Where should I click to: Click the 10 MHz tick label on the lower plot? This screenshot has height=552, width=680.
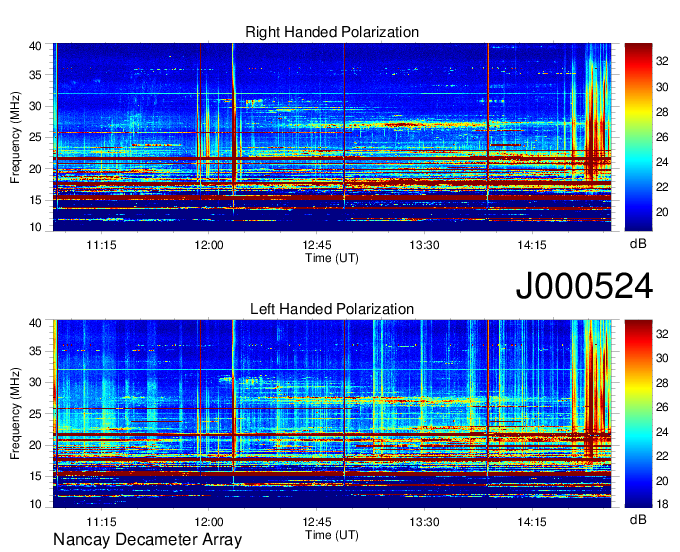(x=35, y=503)
